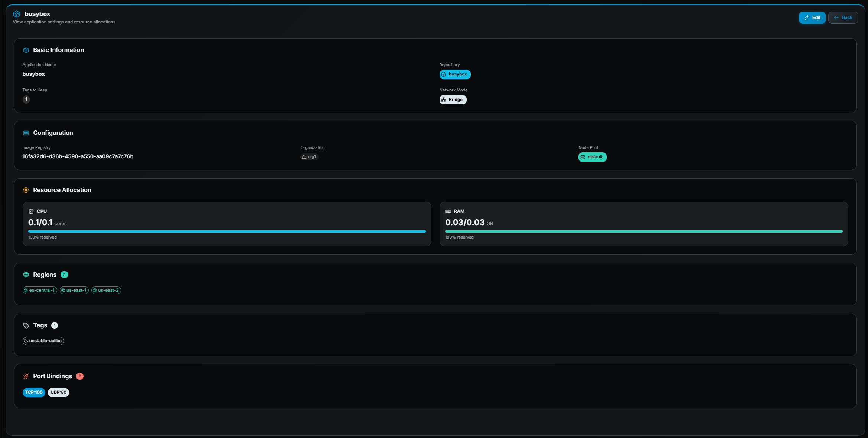
Task: Click the cube icon next to Basic Information
Action: pos(26,50)
